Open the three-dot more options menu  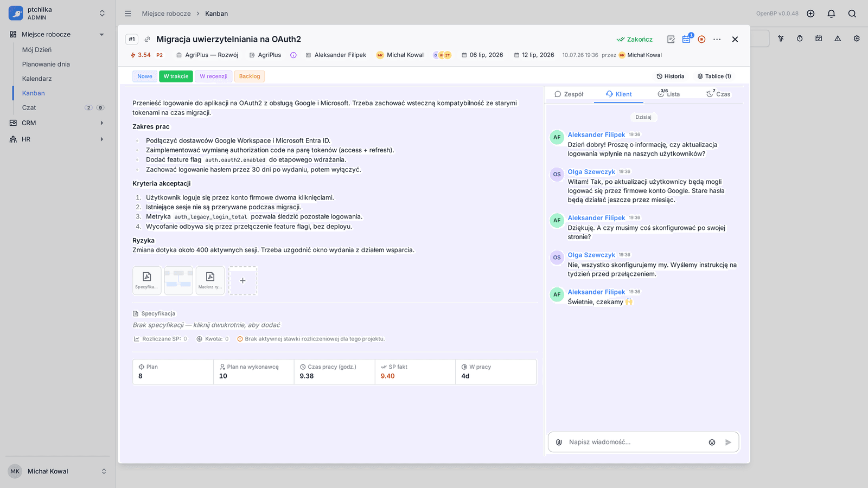717,39
